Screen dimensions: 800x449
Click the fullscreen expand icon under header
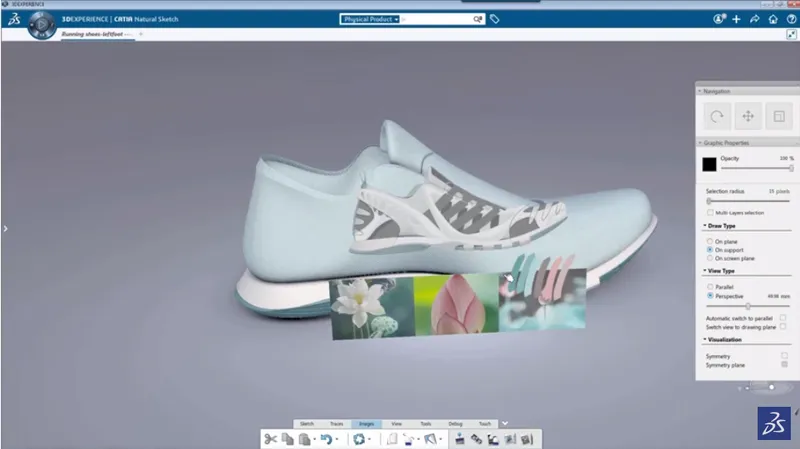pyautogui.click(x=791, y=34)
